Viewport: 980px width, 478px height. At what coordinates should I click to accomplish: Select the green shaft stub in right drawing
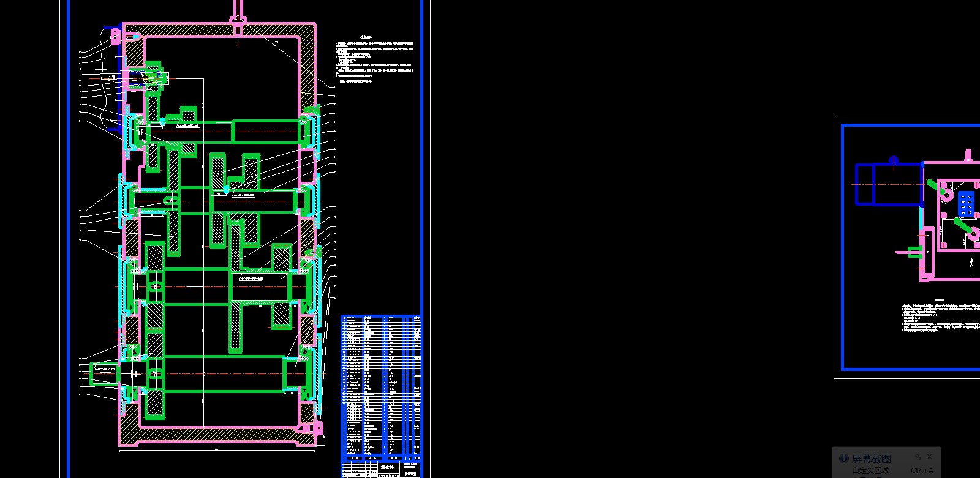914,252
